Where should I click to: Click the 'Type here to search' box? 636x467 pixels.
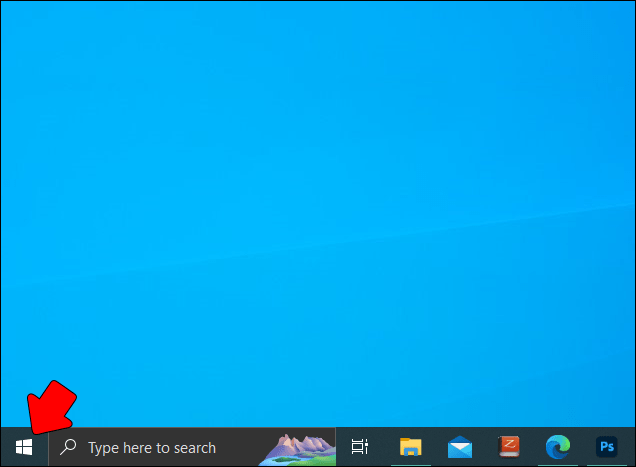(192, 447)
